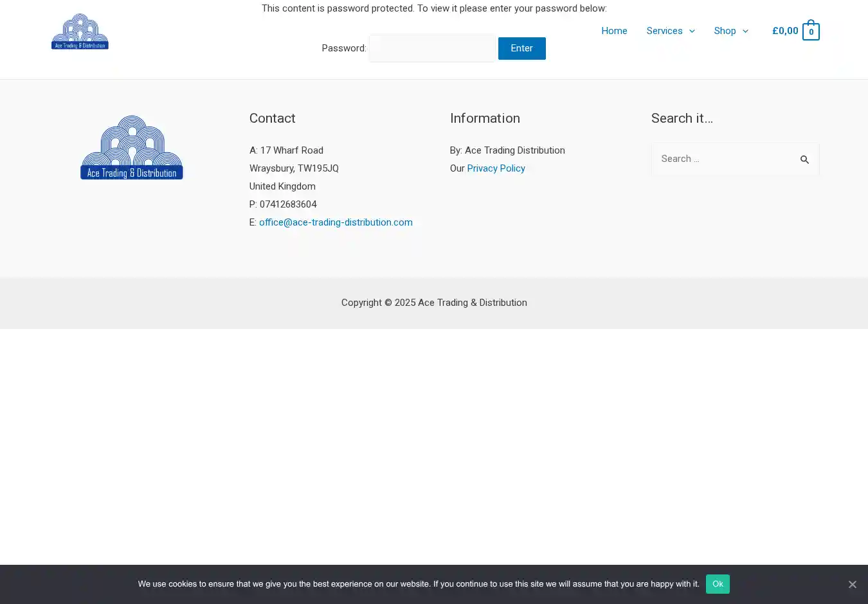Click the large footer Ace Trading logo
The height and width of the screenshot is (604, 868).
point(132,148)
